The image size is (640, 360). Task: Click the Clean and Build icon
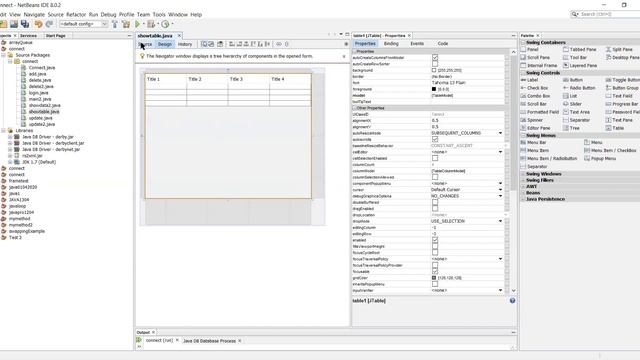tap(126, 24)
